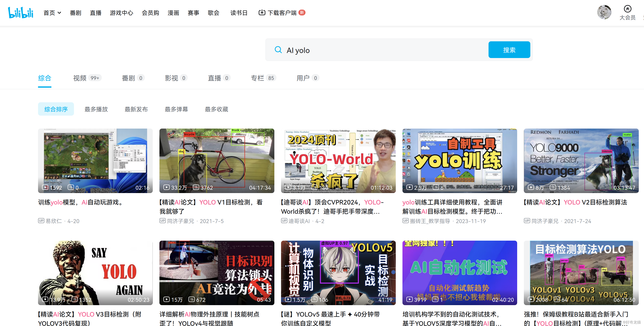This screenshot has height=326, width=644.
Task: Open 赛事 in the top navigation
Action: (x=193, y=13)
